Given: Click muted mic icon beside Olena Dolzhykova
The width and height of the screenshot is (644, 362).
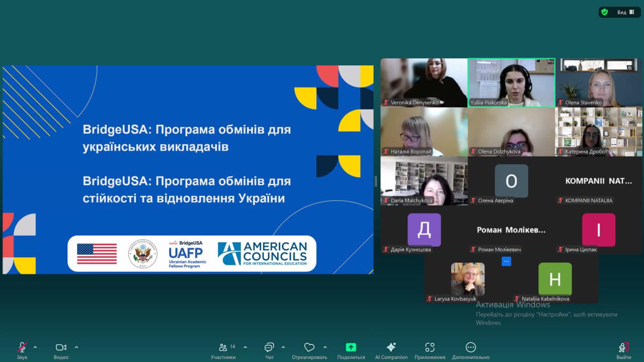Looking at the screenshot, I should tap(473, 151).
